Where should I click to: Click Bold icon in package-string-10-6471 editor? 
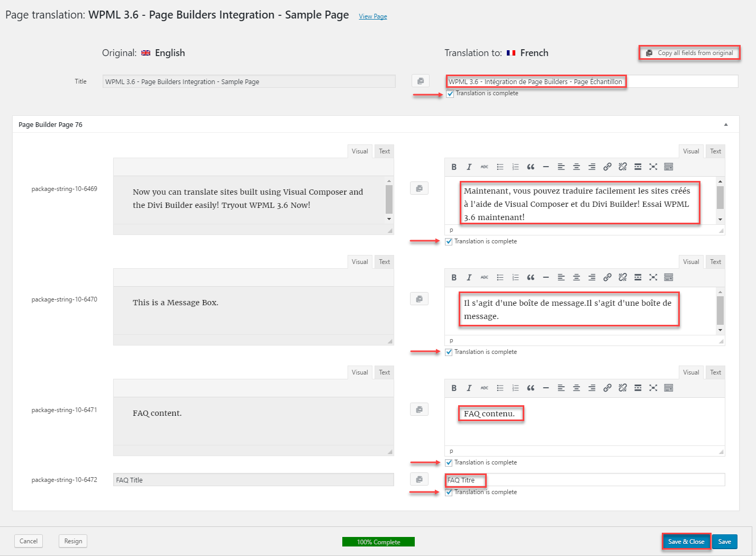[x=454, y=388]
